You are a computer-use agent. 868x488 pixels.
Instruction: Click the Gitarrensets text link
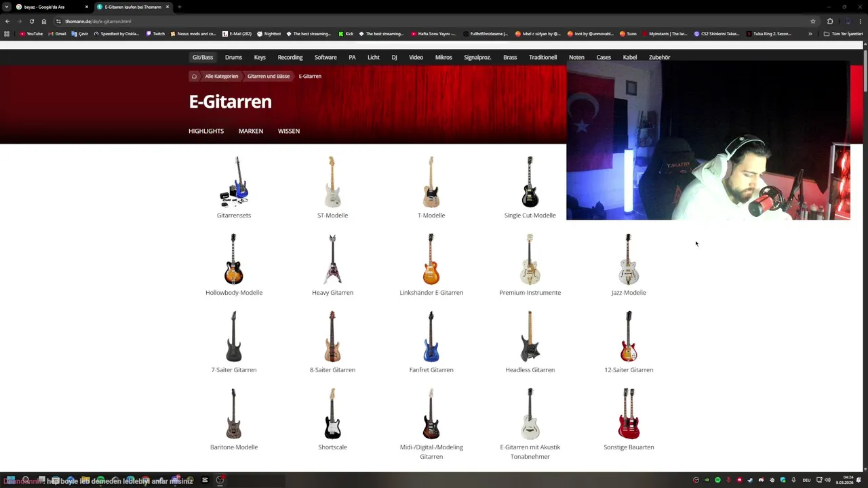234,216
